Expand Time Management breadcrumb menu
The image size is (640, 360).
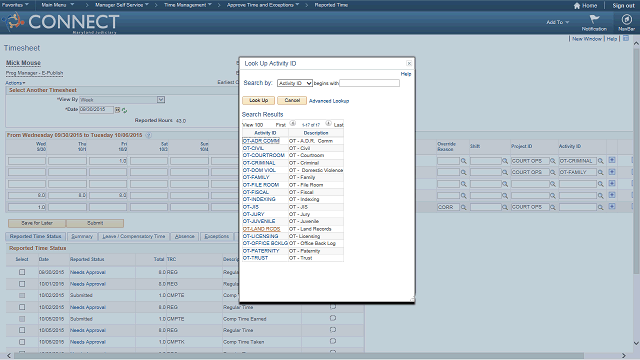coord(188,5)
